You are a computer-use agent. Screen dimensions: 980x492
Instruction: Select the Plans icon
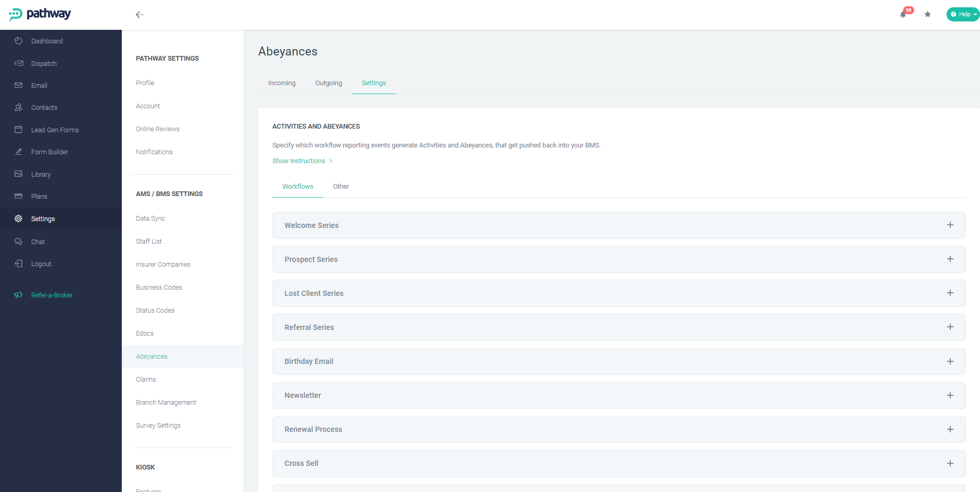pos(18,196)
